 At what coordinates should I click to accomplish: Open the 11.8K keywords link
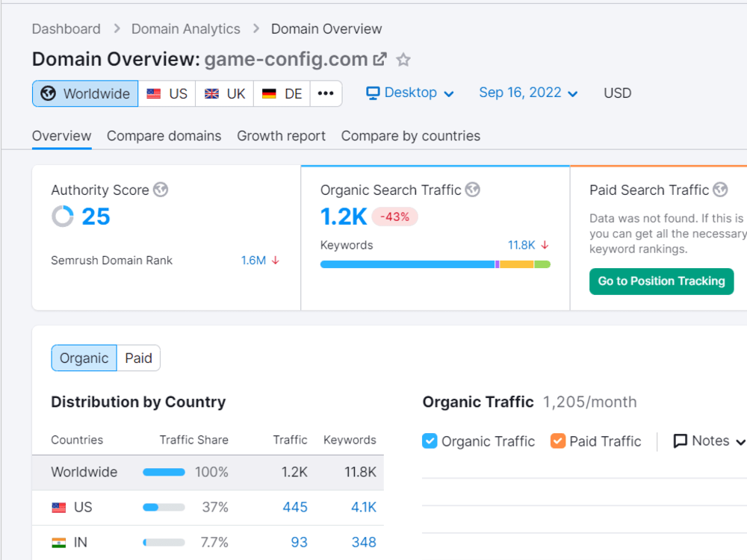pyautogui.click(x=521, y=245)
